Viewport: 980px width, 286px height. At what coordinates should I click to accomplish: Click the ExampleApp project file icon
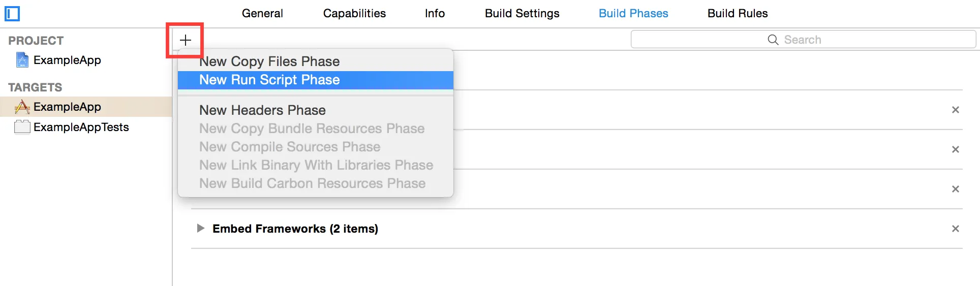pos(22,60)
